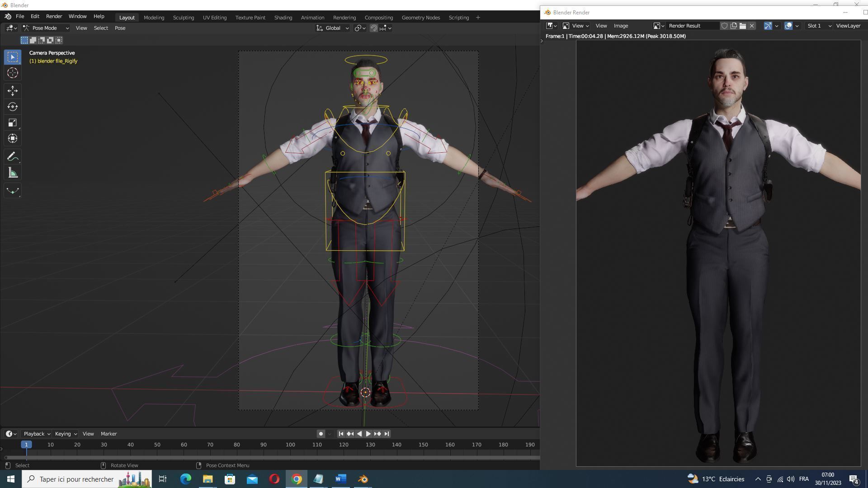
Task: Expand the Keying popover
Action: 66,434
